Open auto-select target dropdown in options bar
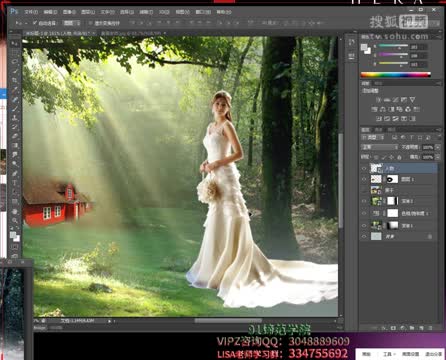This screenshot has height=360, width=446. tap(72, 23)
